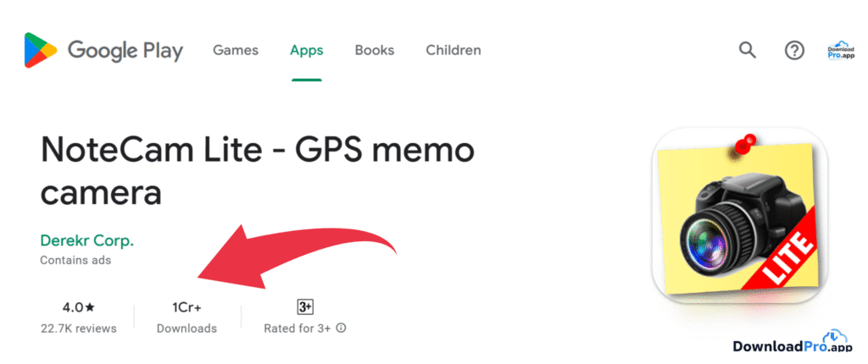Click the 4.0 star rating

click(x=79, y=307)
